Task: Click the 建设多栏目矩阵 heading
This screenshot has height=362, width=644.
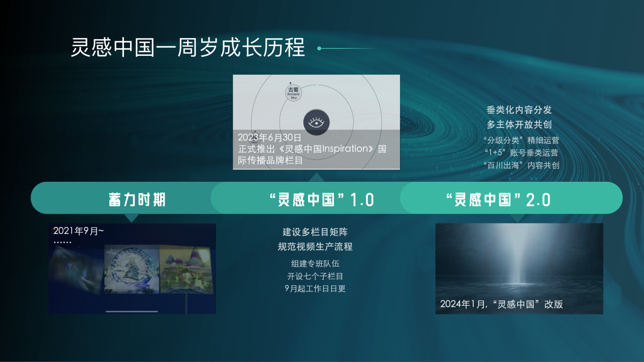Action: coord(315,232)
